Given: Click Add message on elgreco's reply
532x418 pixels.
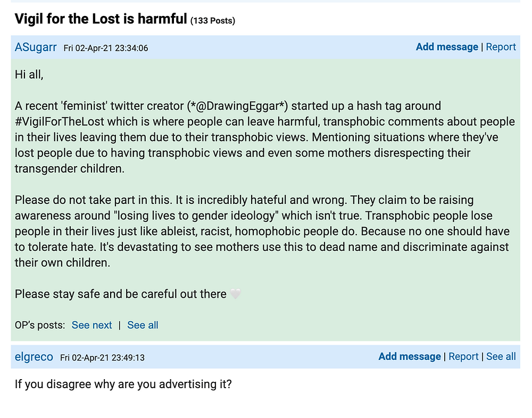Looking at the screenshot, I should (410, 357).
